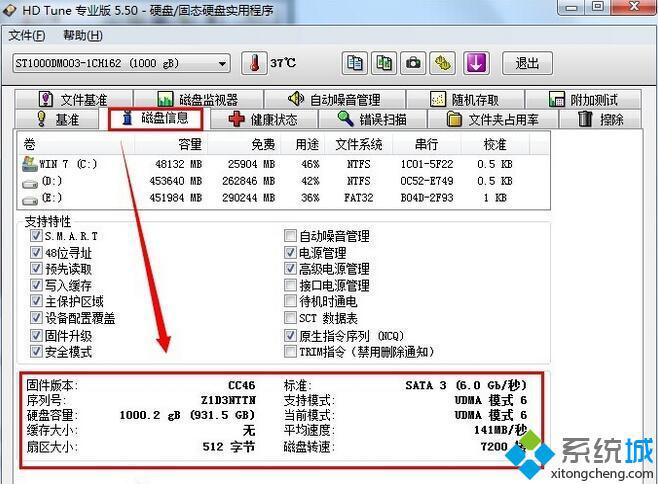Click the 用途 column header
The height and width of the screenshot is (484, 658).
(x=303, y=144)
